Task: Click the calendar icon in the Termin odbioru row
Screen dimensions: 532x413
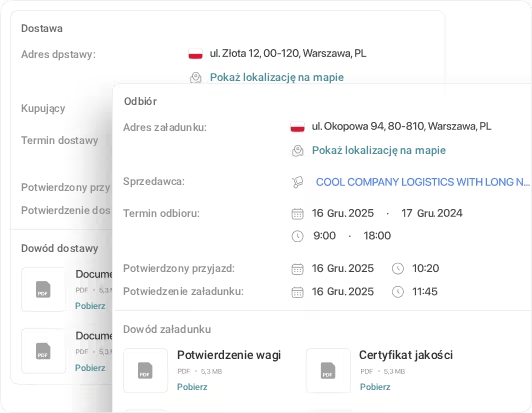Action: (x=298, y=214)
